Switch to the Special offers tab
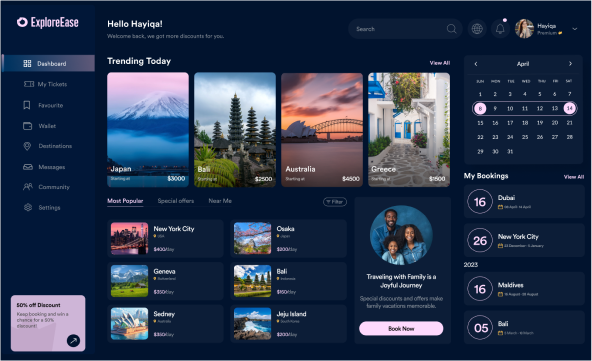This screenshot has height=361, width=592. [176, 201]
